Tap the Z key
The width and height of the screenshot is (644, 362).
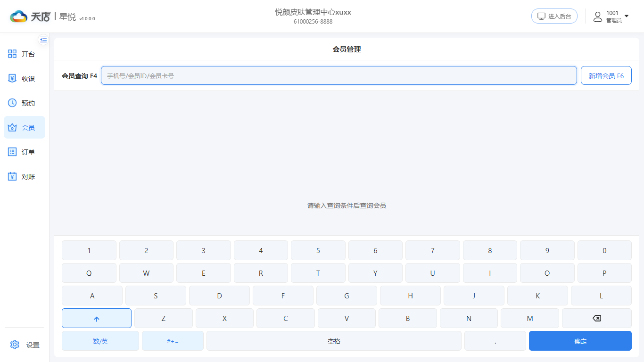164,318
